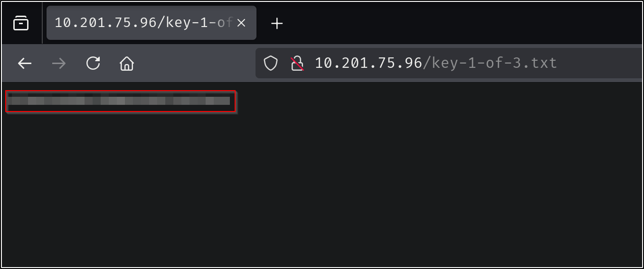Open a new tab with plus button

click(x=277, y=23)
